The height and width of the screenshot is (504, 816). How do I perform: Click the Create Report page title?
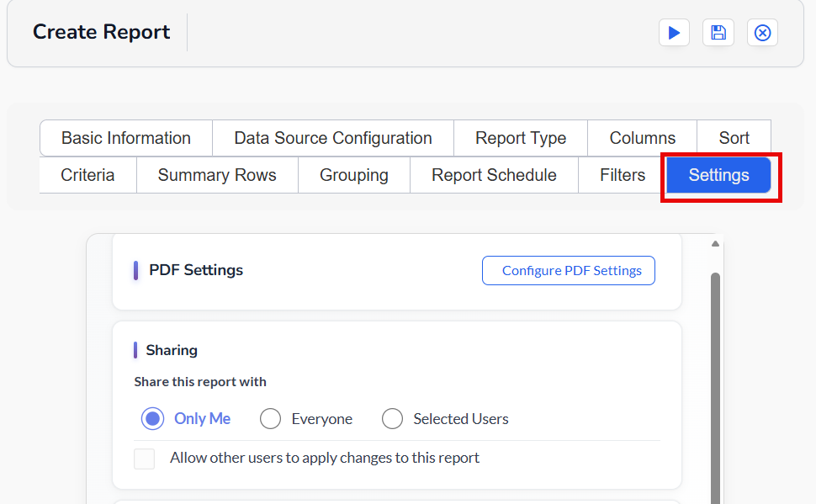[x=102, y=32]
